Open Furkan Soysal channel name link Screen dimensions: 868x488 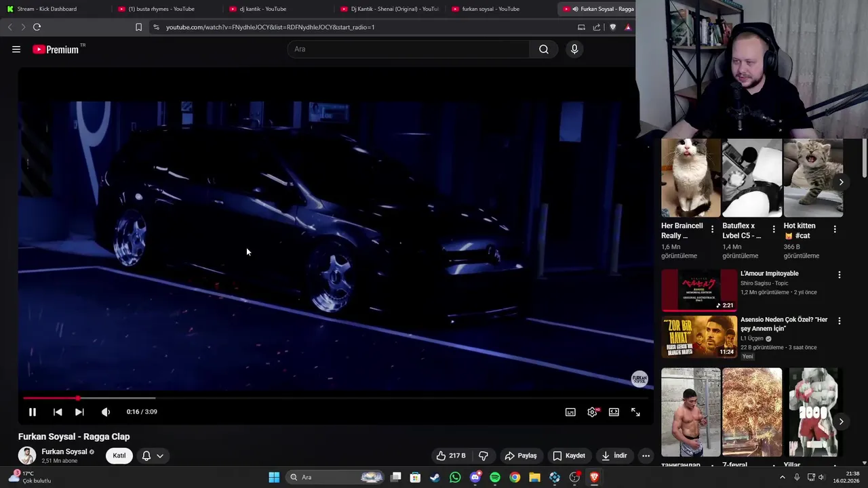tap(64, 451)
